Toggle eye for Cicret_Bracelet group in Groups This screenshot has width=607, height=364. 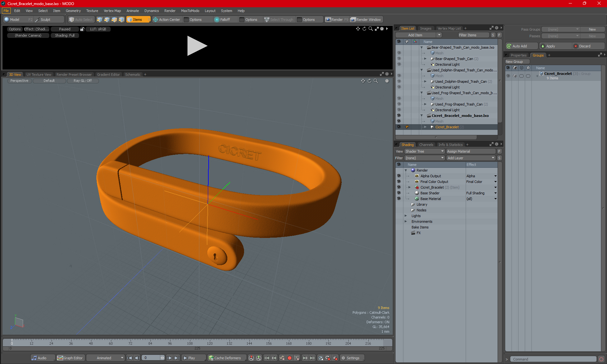tap(508, 76)
